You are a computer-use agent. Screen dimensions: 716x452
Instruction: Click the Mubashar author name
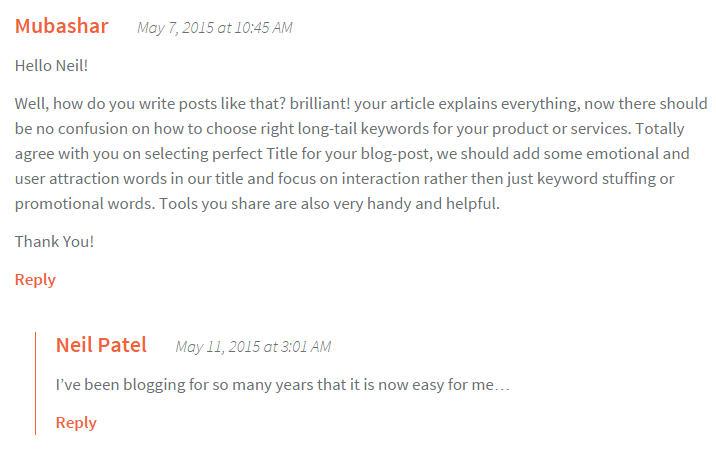62,27
